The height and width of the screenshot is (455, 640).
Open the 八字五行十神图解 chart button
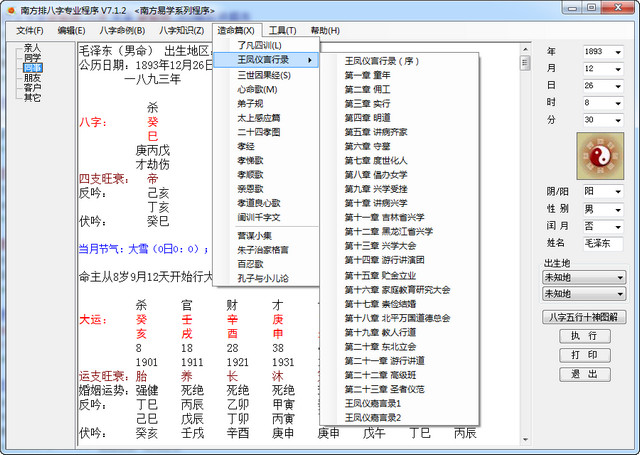point(585,317)
